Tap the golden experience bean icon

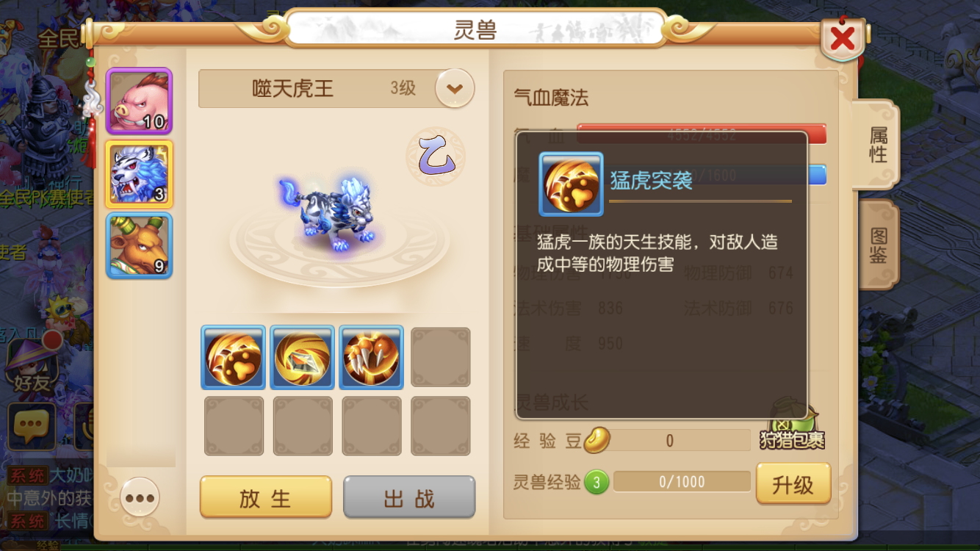point(597,440)
